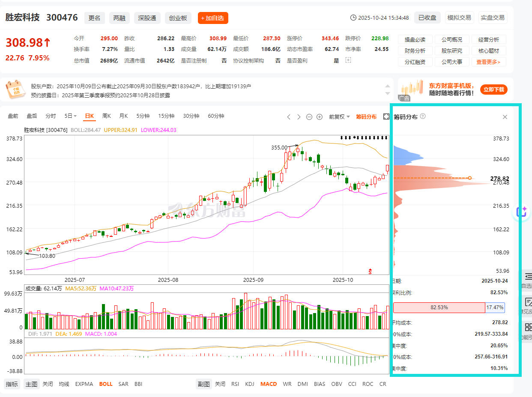
Task: Open 公司大事 link
Action: [x=452, y=62]
